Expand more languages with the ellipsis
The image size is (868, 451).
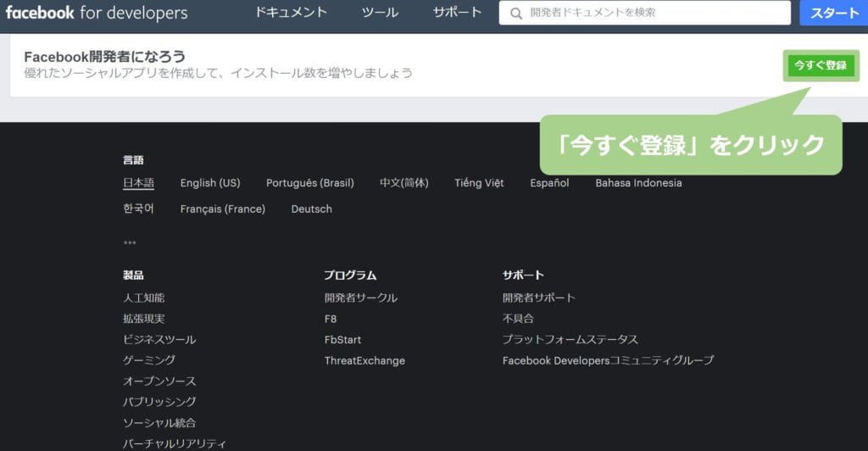130,242
